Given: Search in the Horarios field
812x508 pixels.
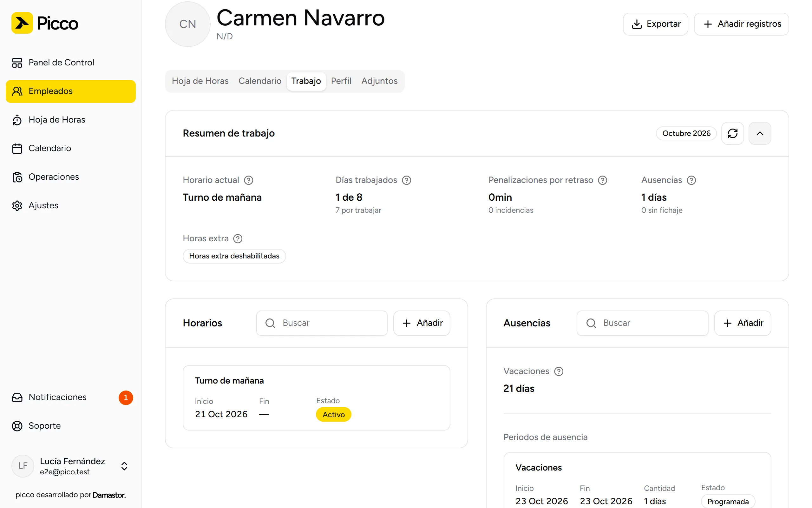Looking at the screenshot, I should (322, 323).
